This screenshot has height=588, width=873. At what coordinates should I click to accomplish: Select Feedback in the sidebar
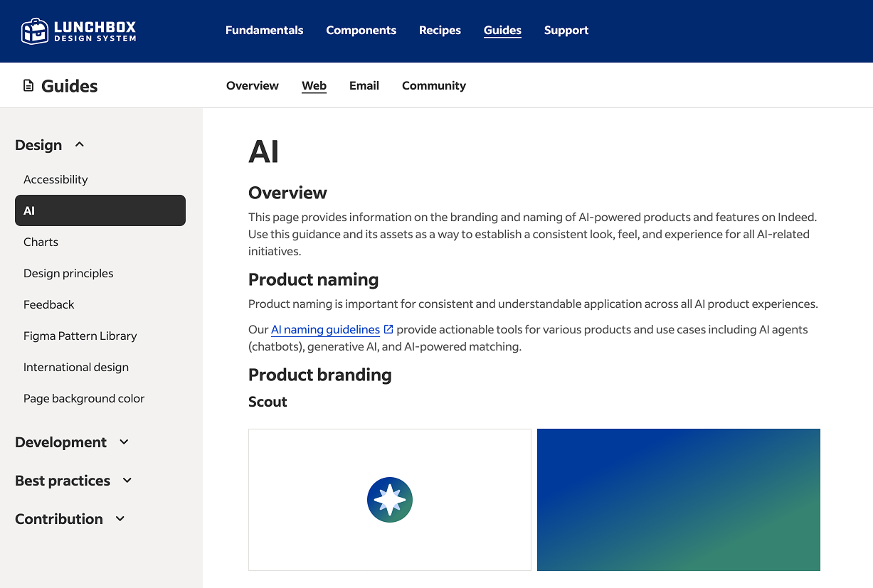100,304
